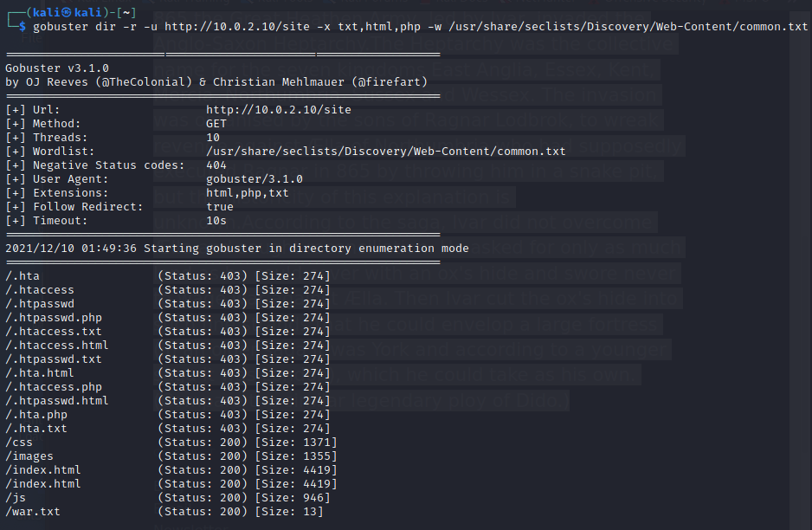Screen dimensions: 812x530
Task: Click the Extensions value html,php,txt
Action: pos(248,193)
